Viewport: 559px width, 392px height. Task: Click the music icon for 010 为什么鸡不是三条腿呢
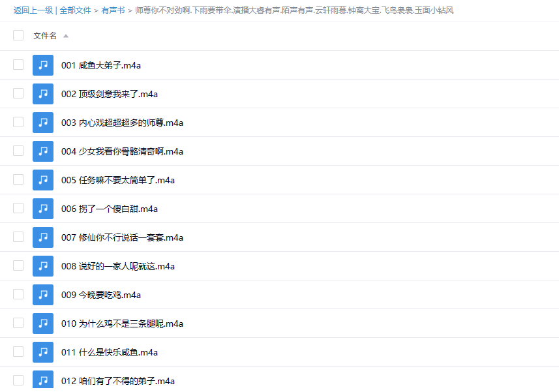(x=43, y=324)
